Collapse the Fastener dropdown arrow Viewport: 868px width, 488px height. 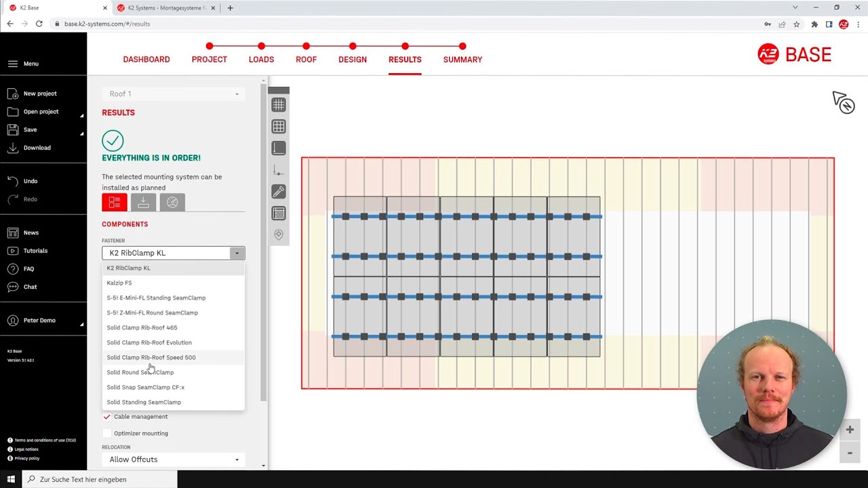point(237,253)
